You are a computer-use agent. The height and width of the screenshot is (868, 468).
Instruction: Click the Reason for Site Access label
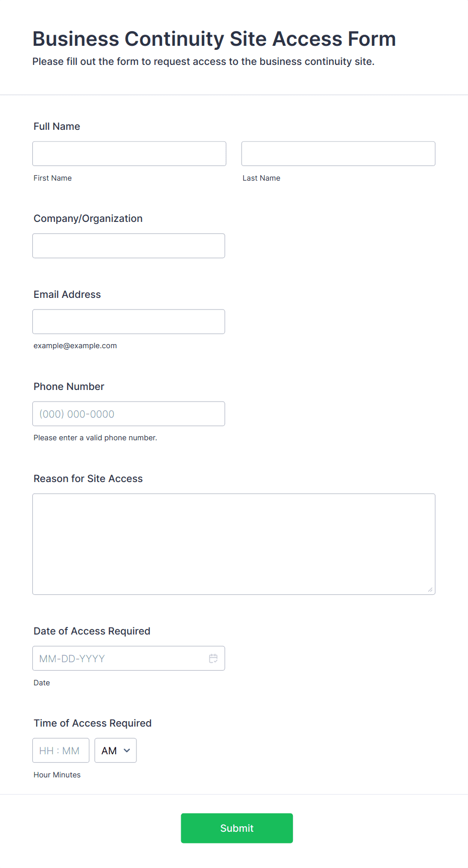[88, 479]
